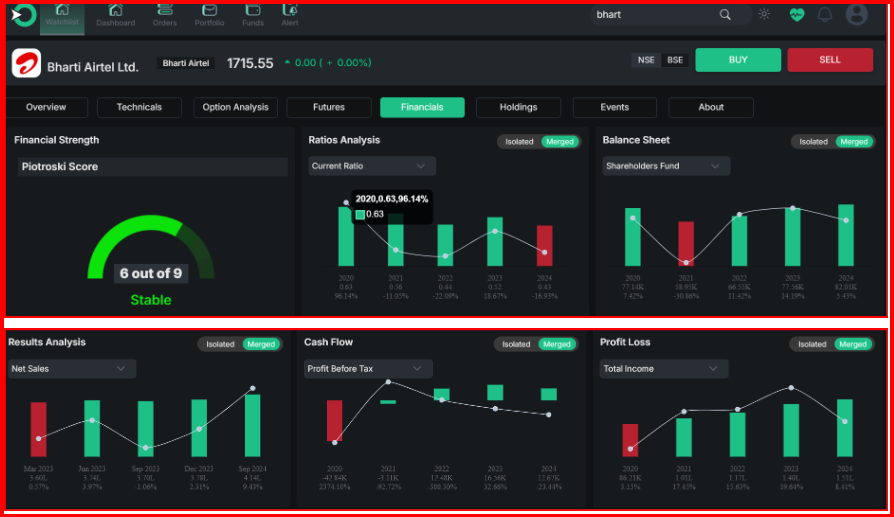This screenshot has width=894, height=517.
Task: Click the 2020 red Profit Before Tax bar
Action: click(x=335, y=421)
